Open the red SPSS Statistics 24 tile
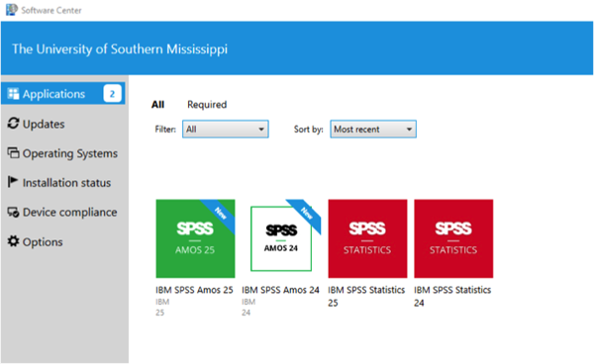This screenshot has height=364, width=594. [453, 238]
